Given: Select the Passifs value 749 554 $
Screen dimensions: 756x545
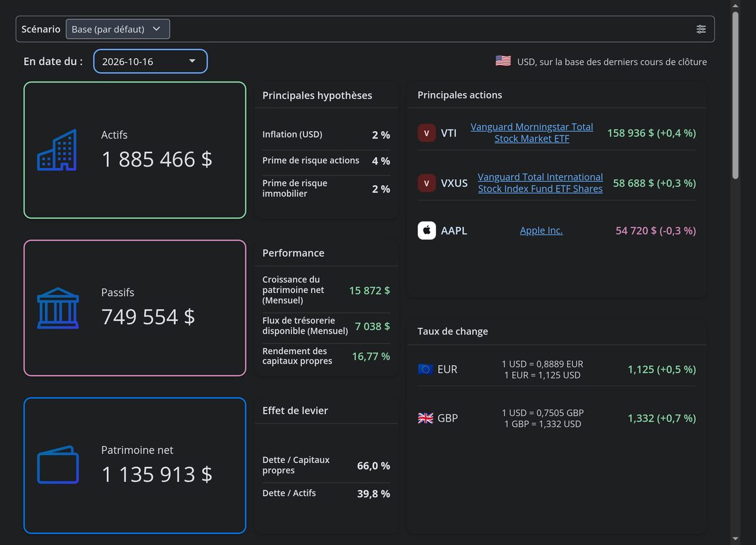Looking at the screenshot, I should coord(148,317).
